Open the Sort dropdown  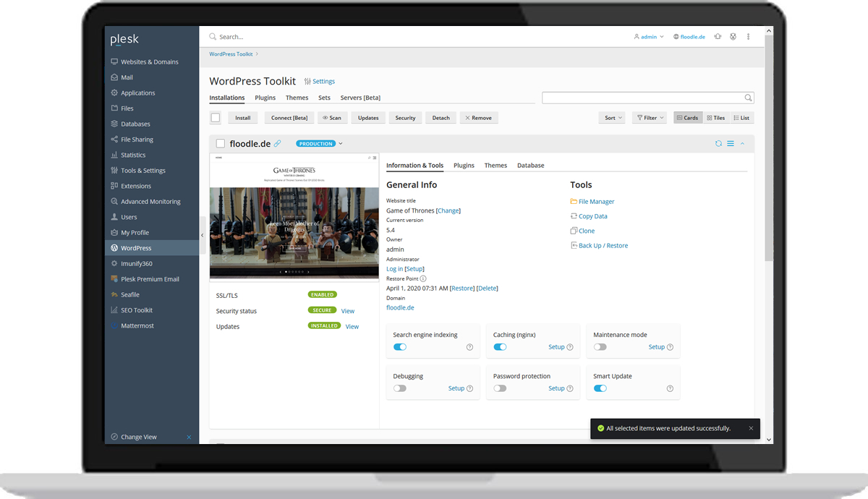click(611, 117)
